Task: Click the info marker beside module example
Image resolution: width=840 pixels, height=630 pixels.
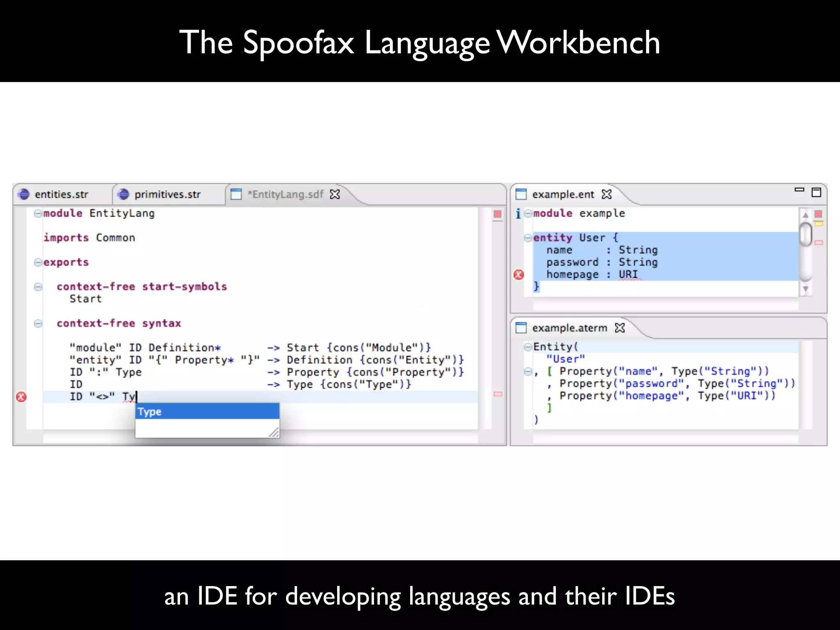Action: [518, 214]
